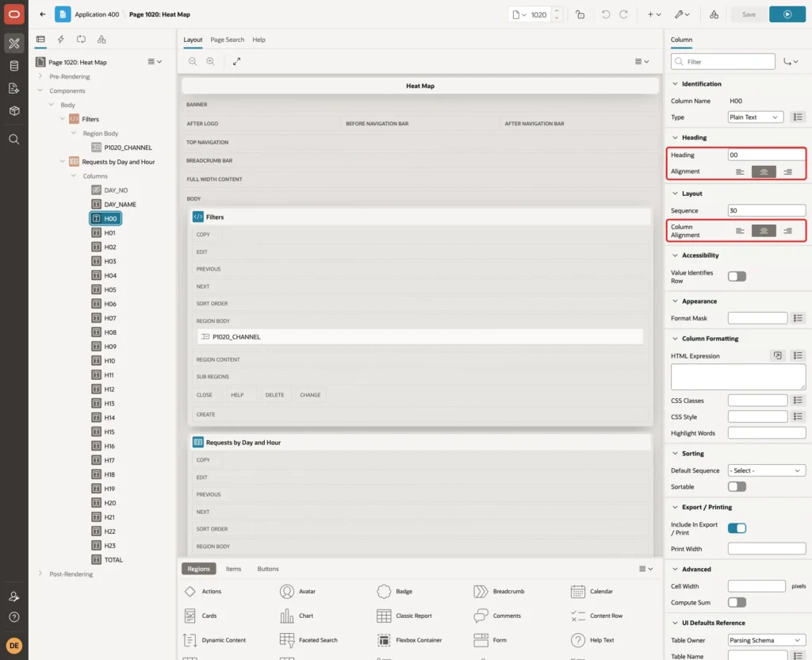Collapse the Column Formatting section
The image size is (812, 660).
(x=675, y=338)
